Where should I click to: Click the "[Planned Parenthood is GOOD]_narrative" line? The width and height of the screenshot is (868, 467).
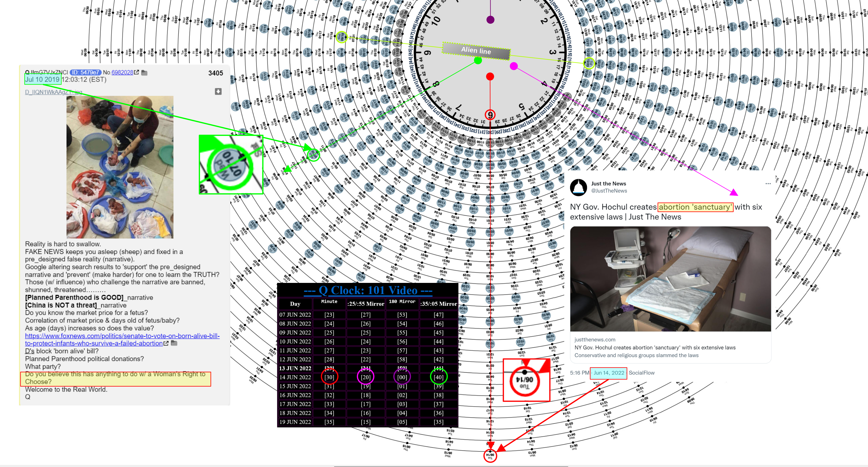point(89,297)
